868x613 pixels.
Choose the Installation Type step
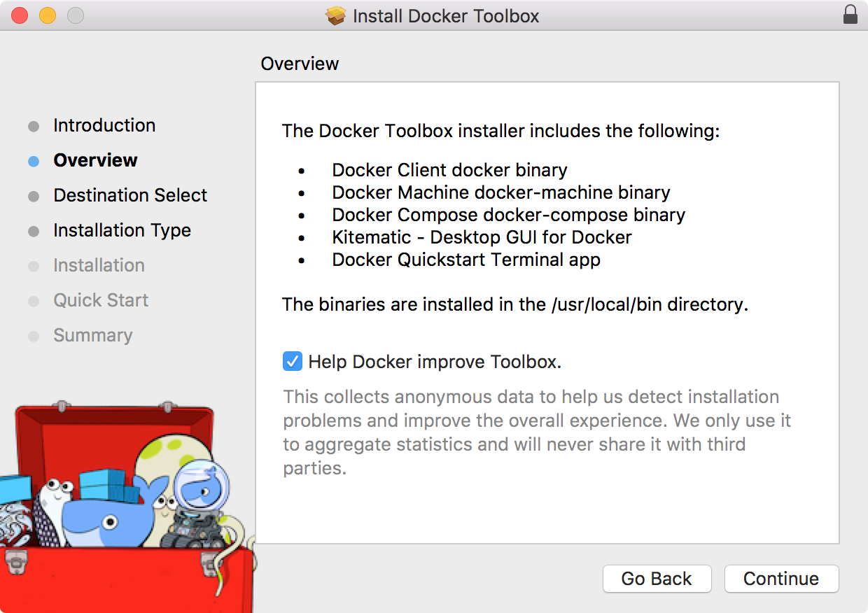tap(122, 231)
